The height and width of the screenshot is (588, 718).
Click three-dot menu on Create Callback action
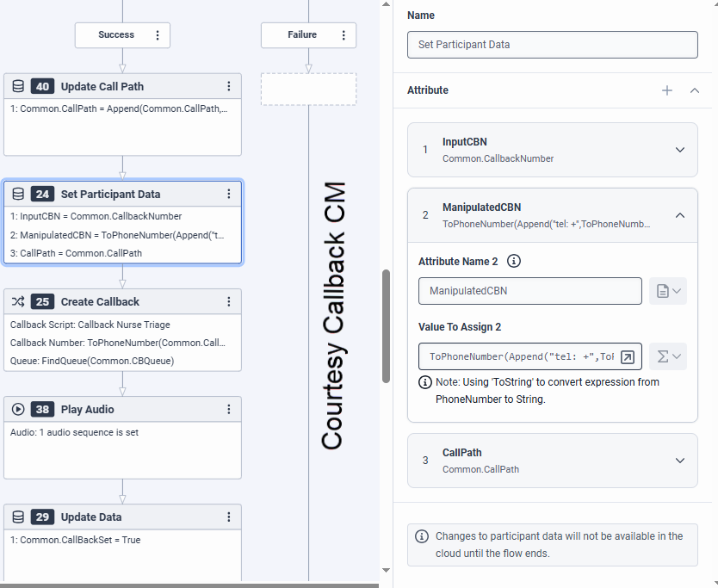tap(229, 302)
